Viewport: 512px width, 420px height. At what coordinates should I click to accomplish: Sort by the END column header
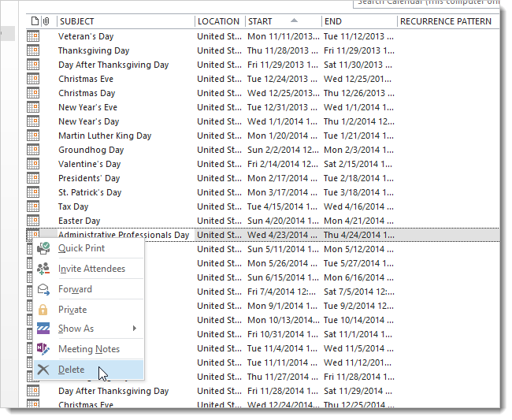(x=359, y=21)
